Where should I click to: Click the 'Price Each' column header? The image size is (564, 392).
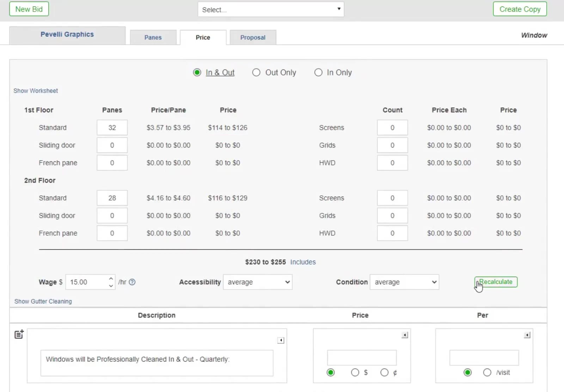449,110
